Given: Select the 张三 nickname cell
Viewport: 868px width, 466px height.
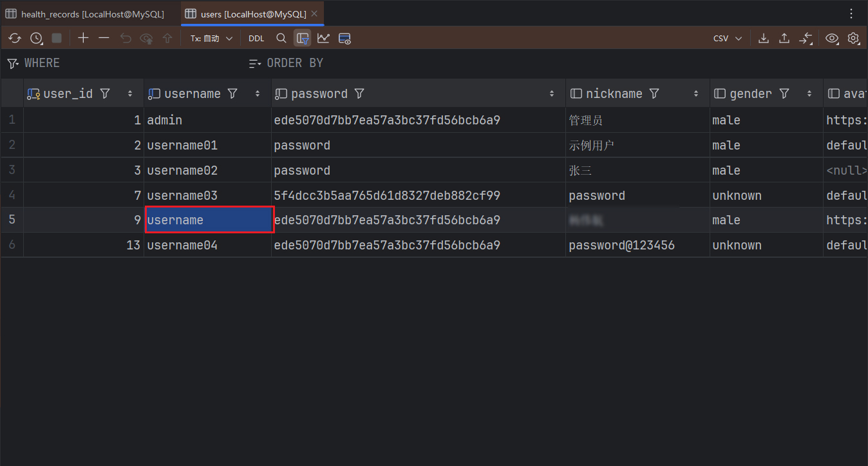Looking at the screenshot, I should (x=637, y=170).
